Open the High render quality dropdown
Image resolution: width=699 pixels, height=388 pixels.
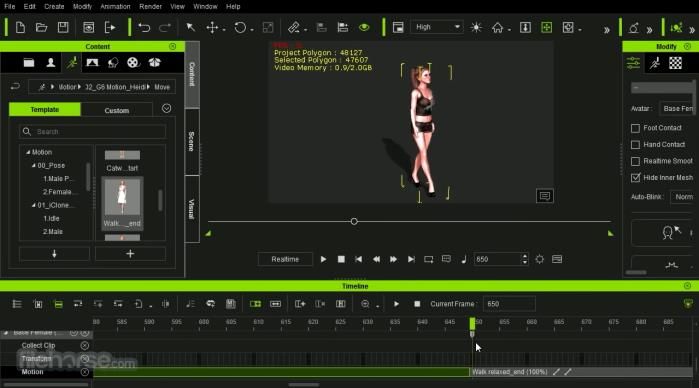tap(436, 27)
